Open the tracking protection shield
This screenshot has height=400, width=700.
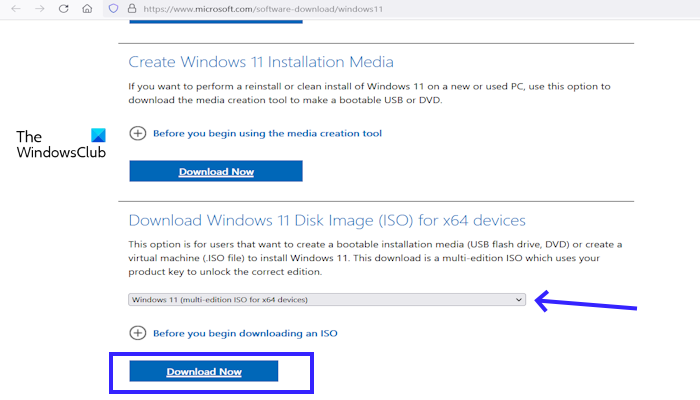point(114,9)
